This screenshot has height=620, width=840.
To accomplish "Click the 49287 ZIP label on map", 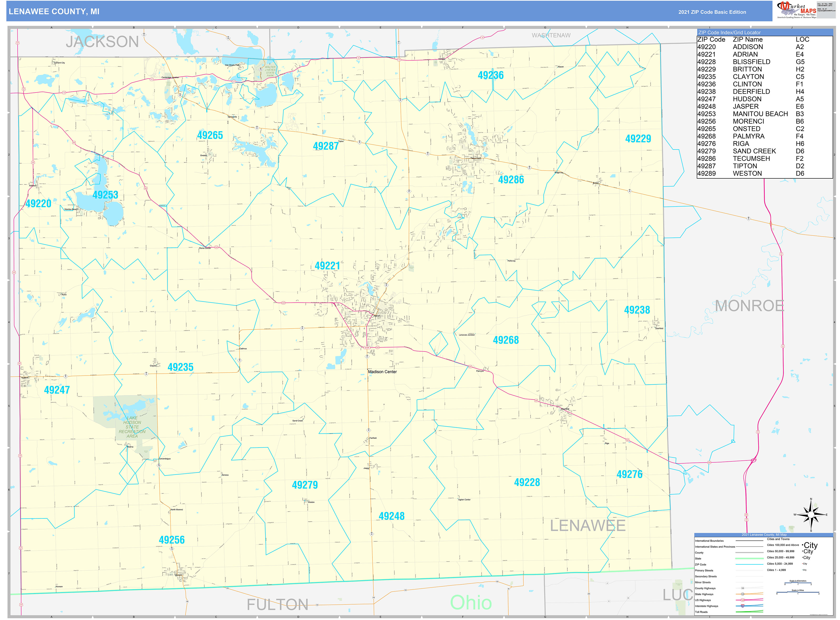I will [x=326, y=146].
